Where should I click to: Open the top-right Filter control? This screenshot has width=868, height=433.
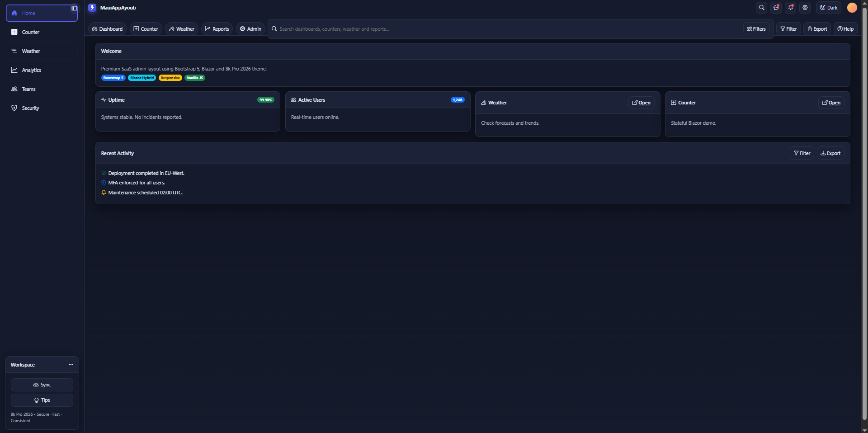click(788, 28)
